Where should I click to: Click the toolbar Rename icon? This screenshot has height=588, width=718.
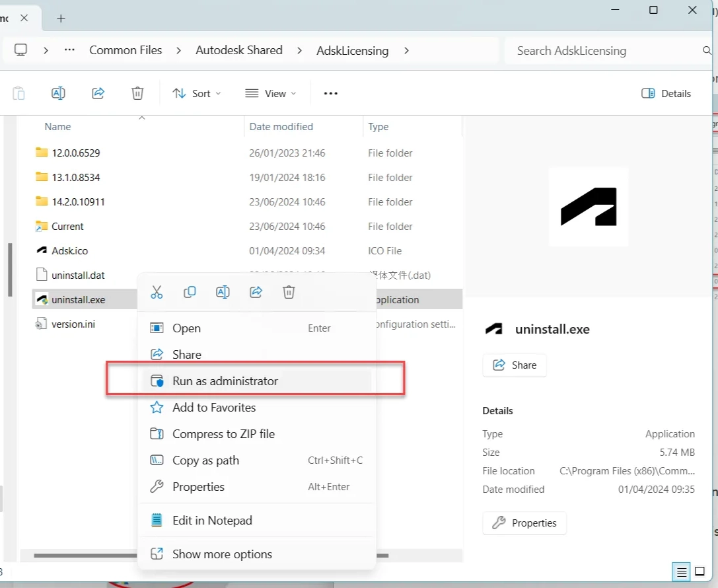[58, 93]
